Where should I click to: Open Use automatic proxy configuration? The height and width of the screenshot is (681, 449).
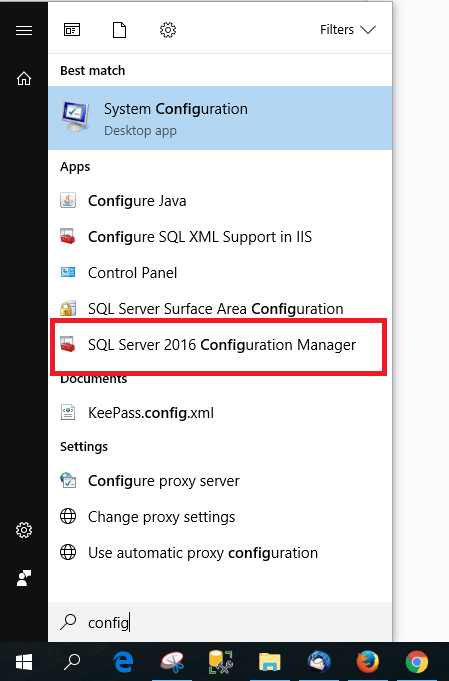pos(220,553)
